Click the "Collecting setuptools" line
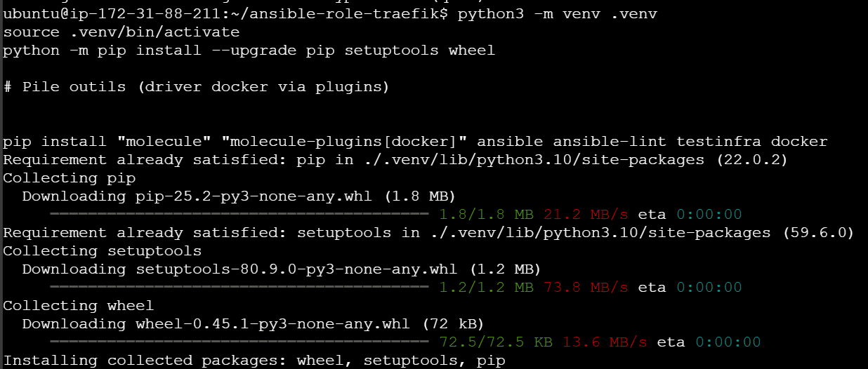Screen dimensions: 868x369 (103, 251)
